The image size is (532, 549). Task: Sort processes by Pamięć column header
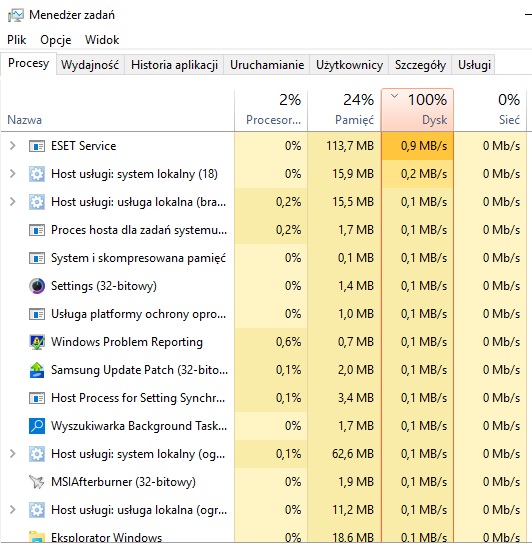click(x=344, y=110)
